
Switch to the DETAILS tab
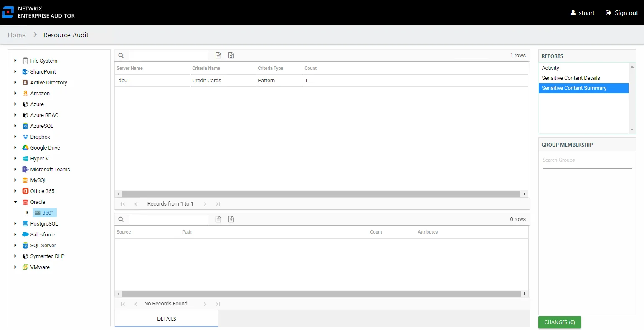point(166,319)
